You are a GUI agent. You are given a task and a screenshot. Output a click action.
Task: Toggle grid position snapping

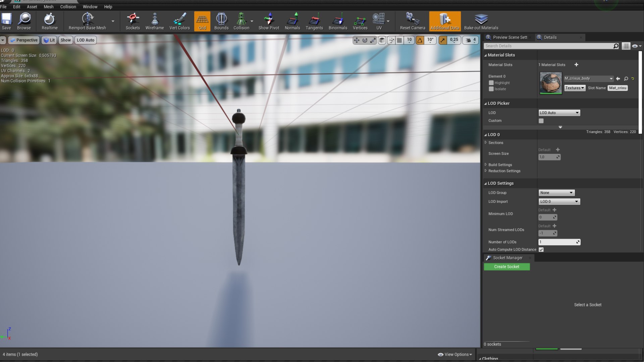coord(399,40)
